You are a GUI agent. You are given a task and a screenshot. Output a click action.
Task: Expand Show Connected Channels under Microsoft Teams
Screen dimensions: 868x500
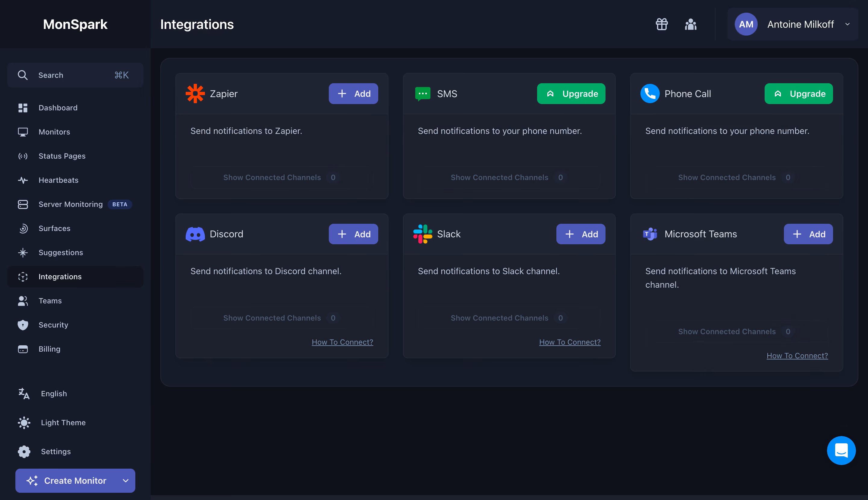[x=736, y=331]
